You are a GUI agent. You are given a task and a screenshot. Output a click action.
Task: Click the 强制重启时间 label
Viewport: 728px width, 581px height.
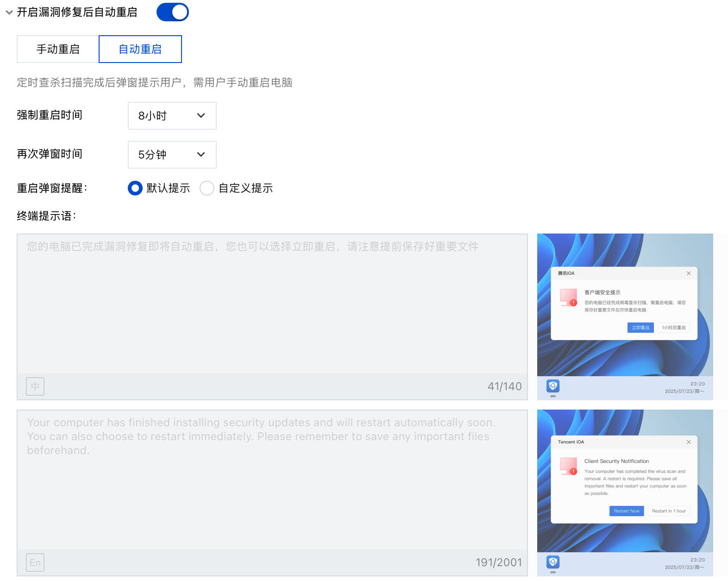(50, 115)
